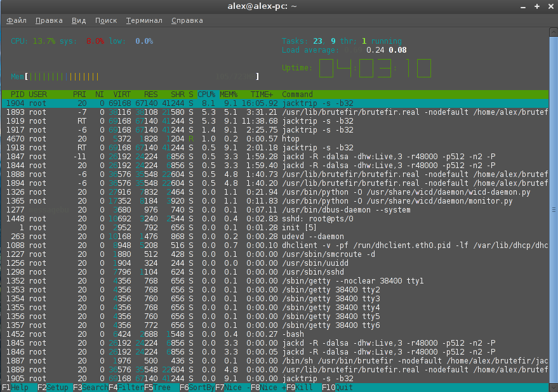
Task: Open the Терминал menu
Action: [144, 20]
